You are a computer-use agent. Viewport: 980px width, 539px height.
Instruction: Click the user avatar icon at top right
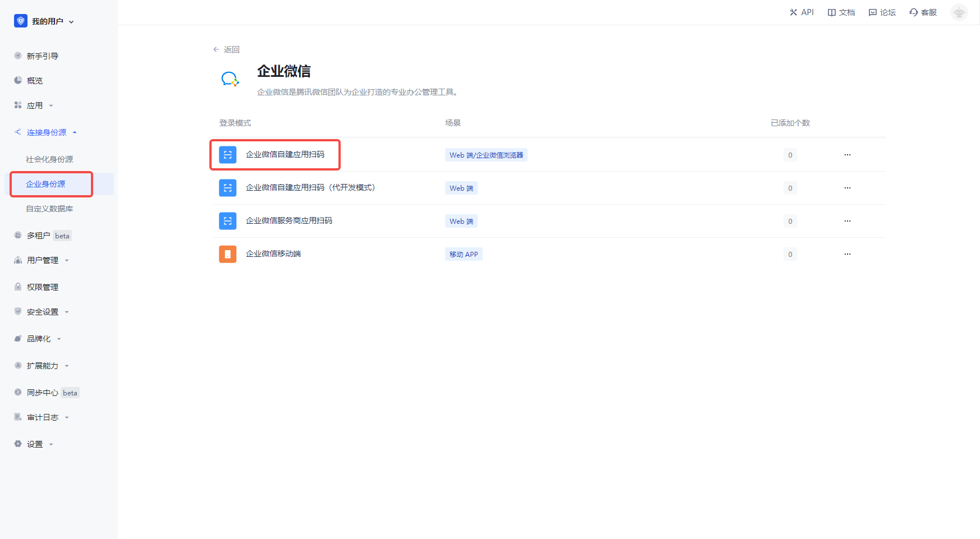tap(959, 12)
